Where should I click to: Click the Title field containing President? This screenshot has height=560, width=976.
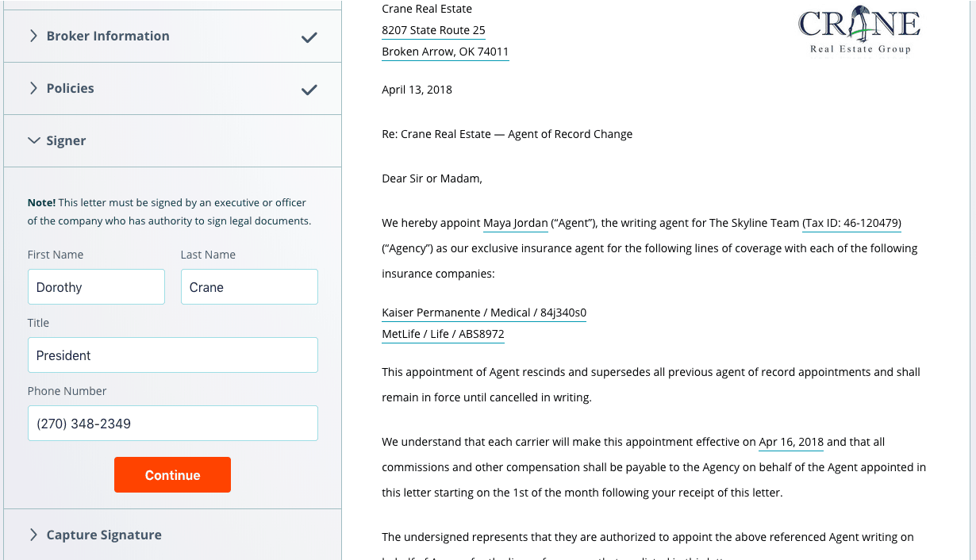pyautogui.click(x=172, y=355)
